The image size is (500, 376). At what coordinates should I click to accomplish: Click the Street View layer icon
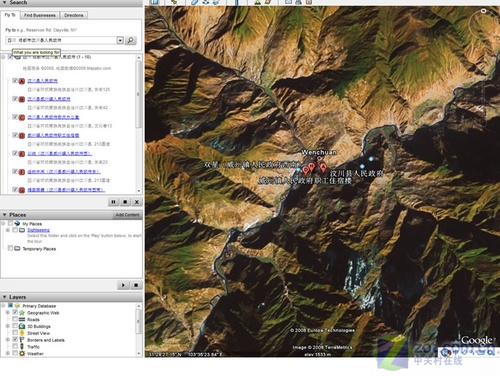[22, 333]
